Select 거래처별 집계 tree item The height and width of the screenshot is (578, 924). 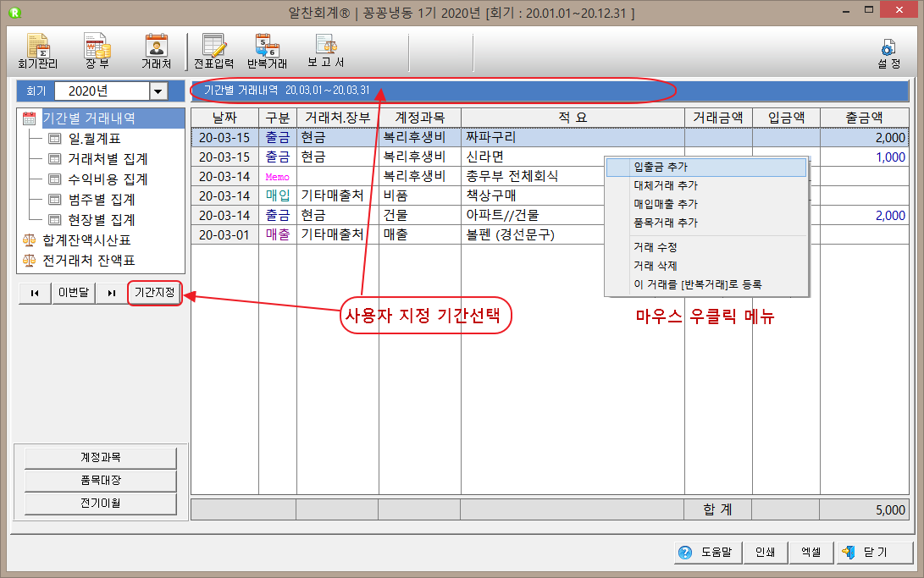(x=108, y=159)
